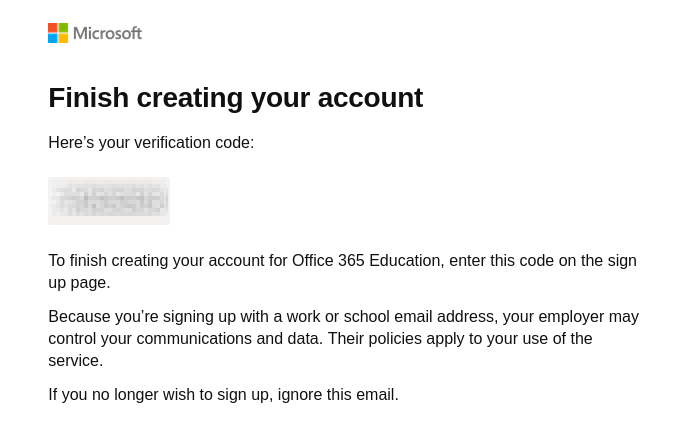Click the "Finish creating your account" heading

pyautogui.click(x=235, y=98)
